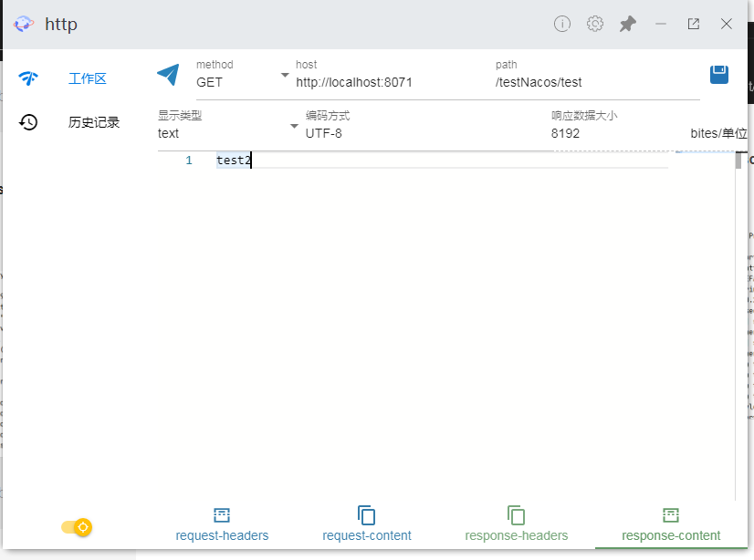Click the http title text
Viewport: 754px width, 560px height.
coord(61,25)
